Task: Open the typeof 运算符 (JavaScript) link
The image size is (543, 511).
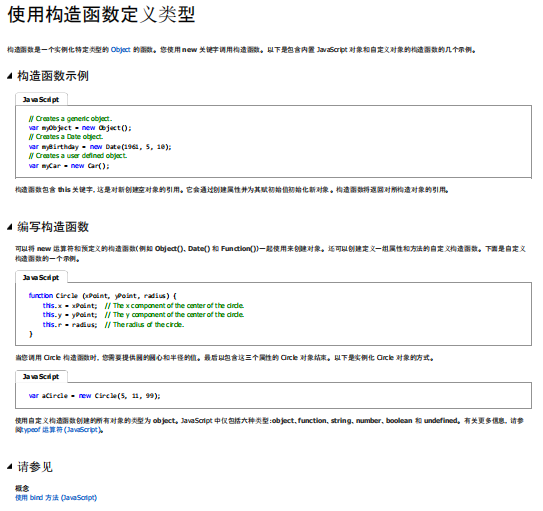Action: [x=62, y=430]
